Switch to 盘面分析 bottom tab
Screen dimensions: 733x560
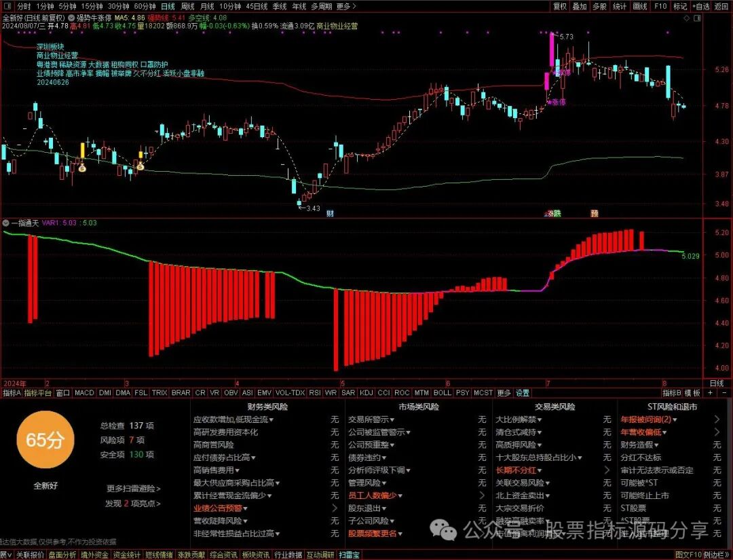click(x=62, y=555)
